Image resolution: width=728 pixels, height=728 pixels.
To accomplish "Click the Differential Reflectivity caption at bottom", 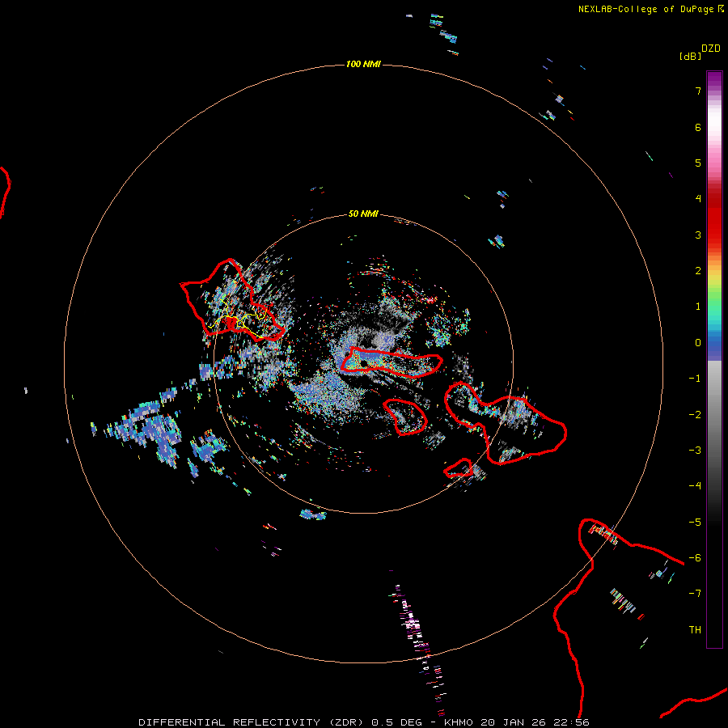I will tap(364, 722).
